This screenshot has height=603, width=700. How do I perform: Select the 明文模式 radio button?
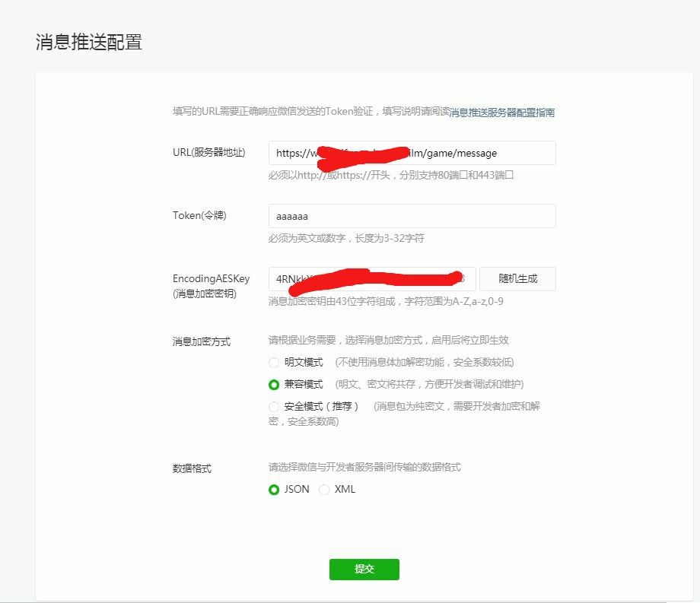(274, 363)
